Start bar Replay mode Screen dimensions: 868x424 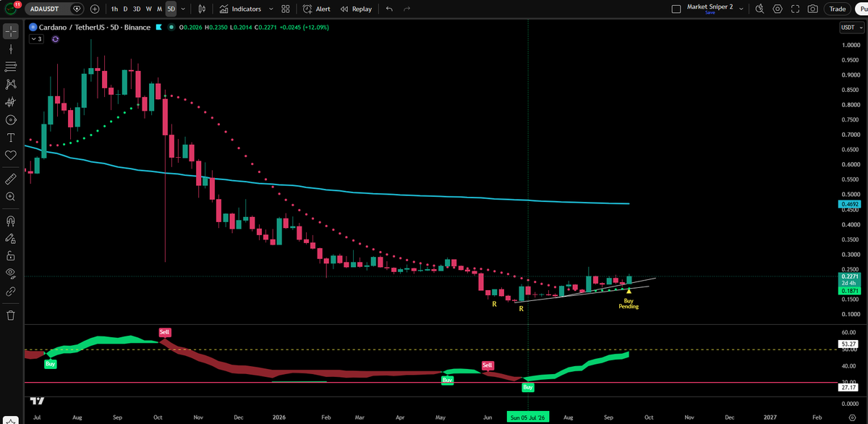tap(356, 9)
